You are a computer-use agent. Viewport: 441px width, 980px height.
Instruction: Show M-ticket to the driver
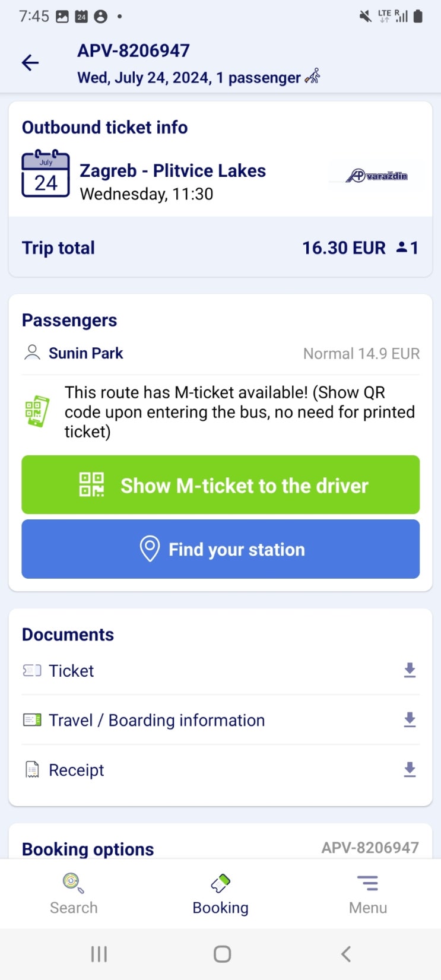[220, 485]
